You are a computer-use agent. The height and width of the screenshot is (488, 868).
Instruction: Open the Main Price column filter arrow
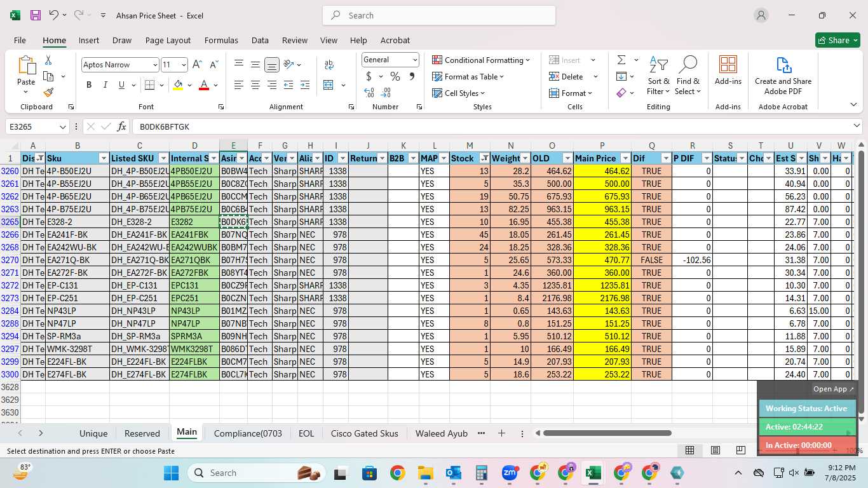tap(625, 158)
